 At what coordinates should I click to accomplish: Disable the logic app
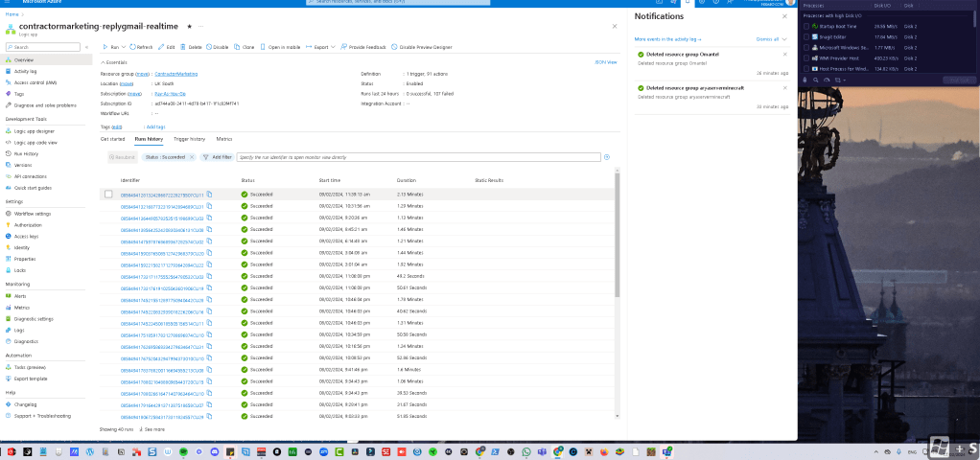(x=218, y=47)
